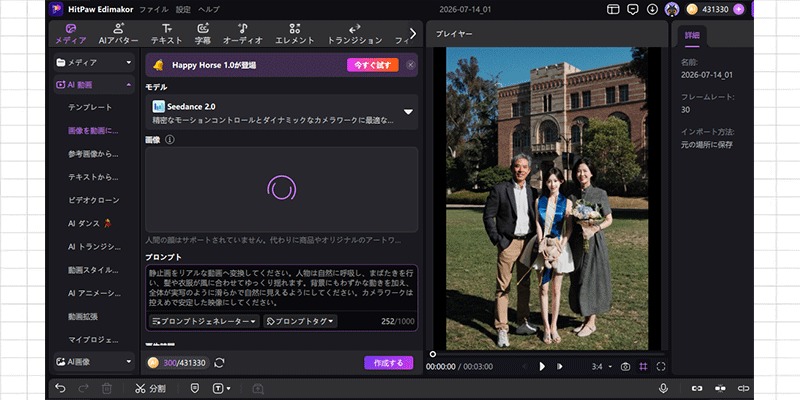Image resolution: width=800 pixels, height=400 pixels.
Task: Open the ヘルプ menu
Action: [209, 9]
